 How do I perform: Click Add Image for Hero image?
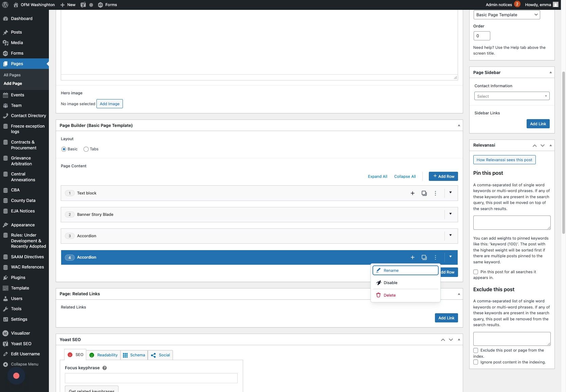point(110,104)
